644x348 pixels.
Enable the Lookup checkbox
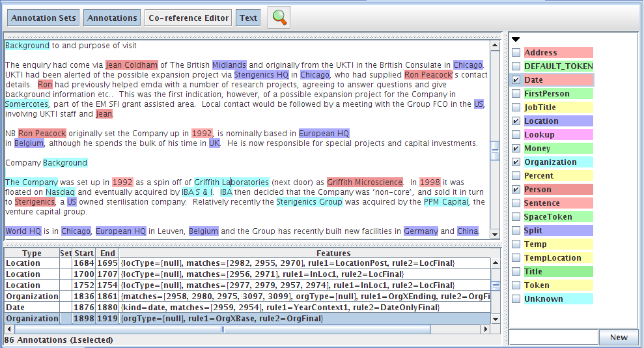point(516,135)
